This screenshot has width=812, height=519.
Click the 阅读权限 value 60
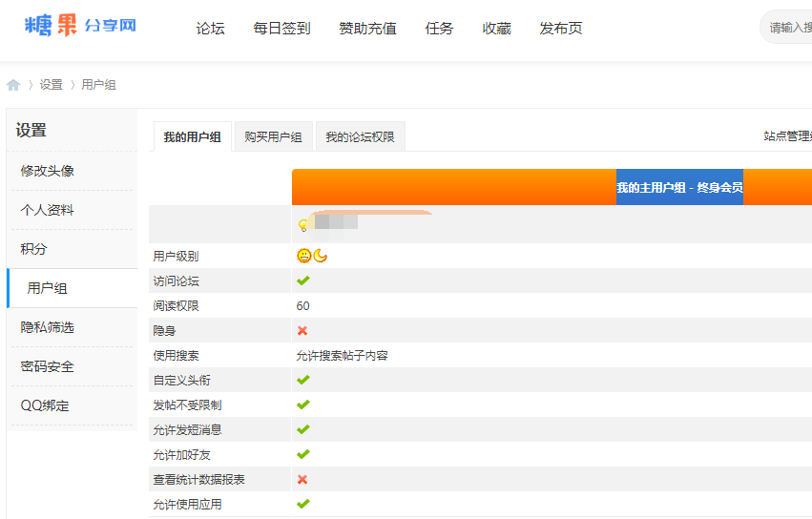coord(302,306)
